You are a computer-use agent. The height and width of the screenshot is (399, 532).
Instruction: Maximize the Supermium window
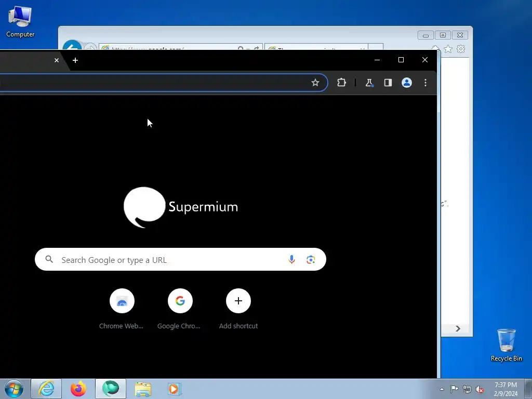click(401, 60)
